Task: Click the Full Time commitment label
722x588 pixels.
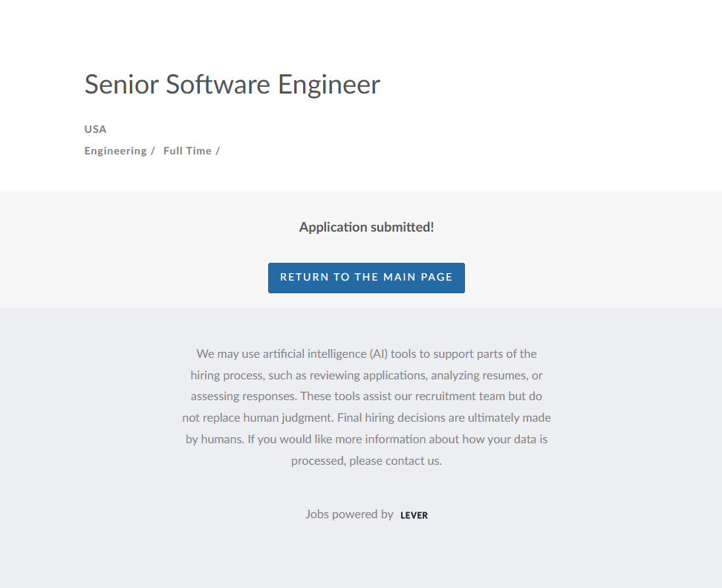Action: [187, 151]
